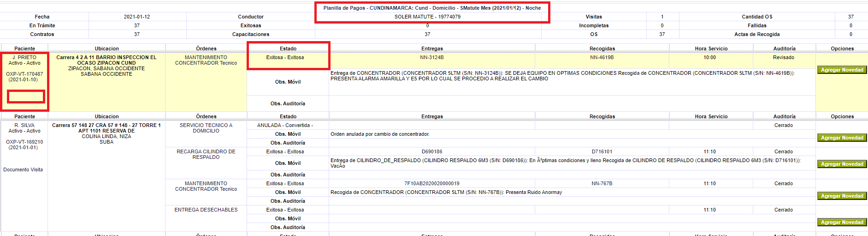Click the Actas de Recogida label
868x236 pixels.
[x=757, y=34]
